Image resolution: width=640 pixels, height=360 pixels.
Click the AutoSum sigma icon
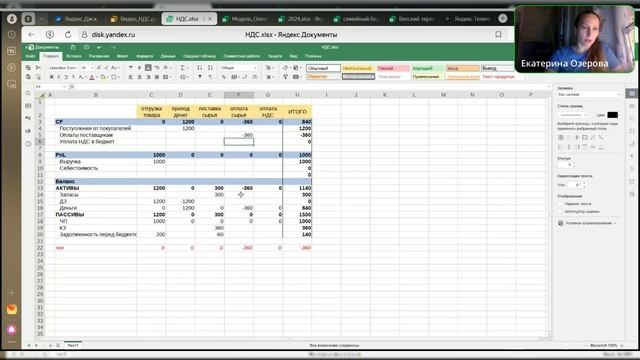183,68
